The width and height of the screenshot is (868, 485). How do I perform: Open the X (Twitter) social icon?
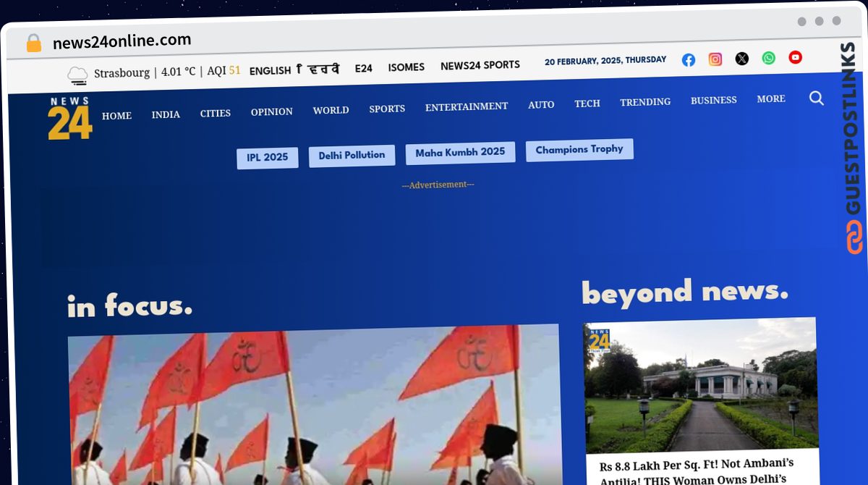click(x=742, y=59)
